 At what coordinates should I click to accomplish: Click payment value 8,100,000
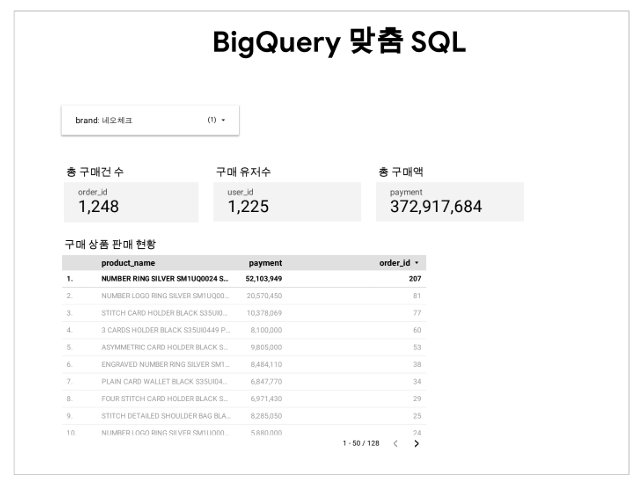(266, 330)
